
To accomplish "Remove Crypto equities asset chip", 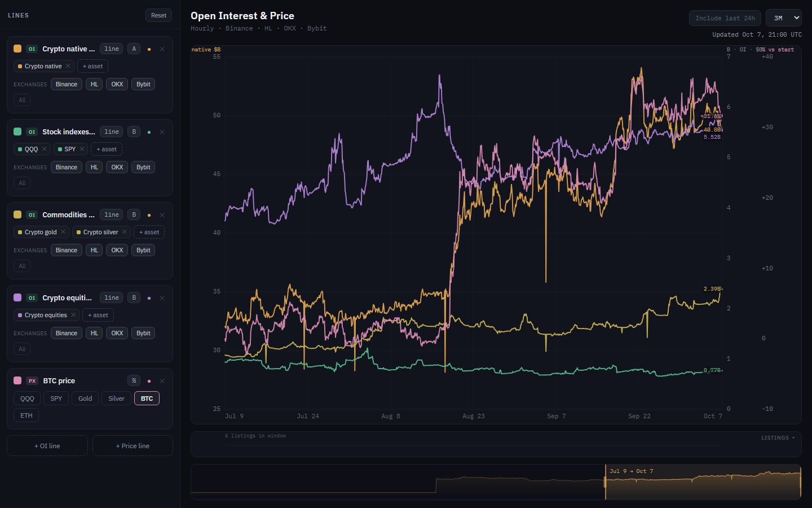I will 73,315.
